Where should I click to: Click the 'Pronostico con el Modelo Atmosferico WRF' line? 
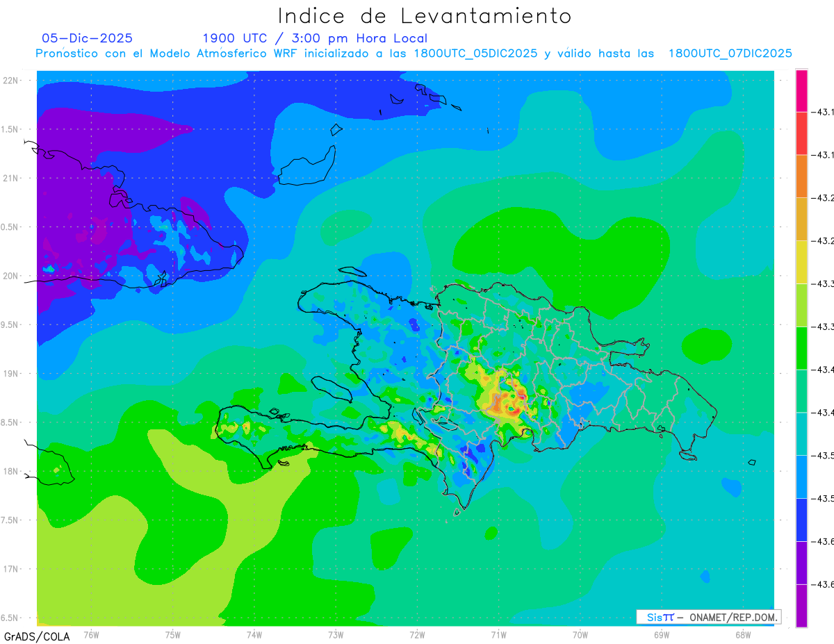[414, 53]
